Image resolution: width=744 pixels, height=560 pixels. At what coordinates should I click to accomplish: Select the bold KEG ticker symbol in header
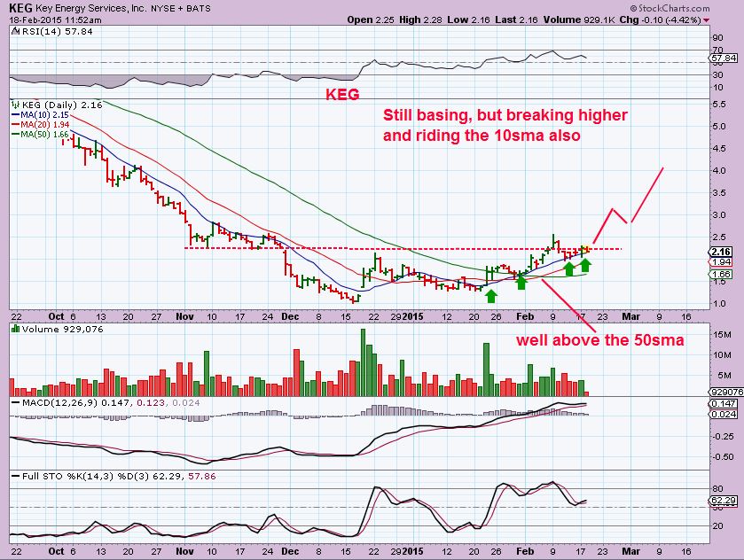(21, 8)
